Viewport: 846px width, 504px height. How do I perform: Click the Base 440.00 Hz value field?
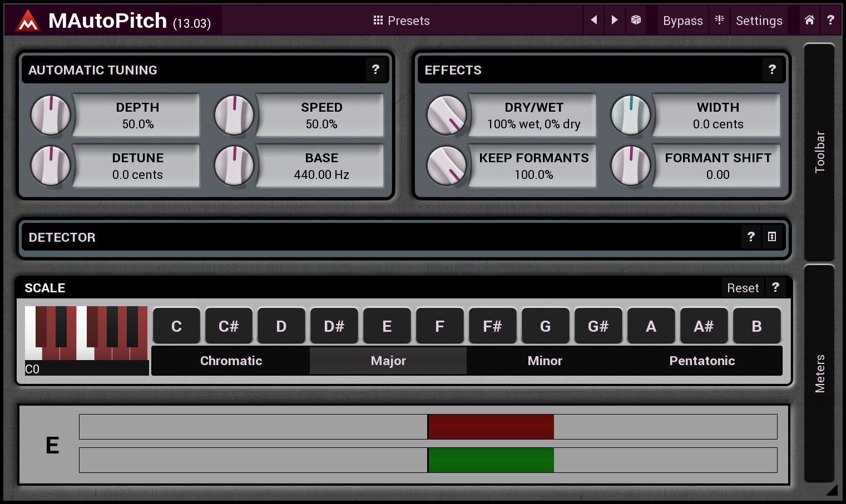(321, 166)
